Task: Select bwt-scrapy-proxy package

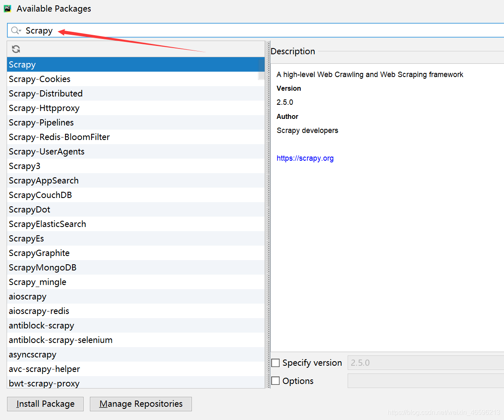Action: pos(136,382)
